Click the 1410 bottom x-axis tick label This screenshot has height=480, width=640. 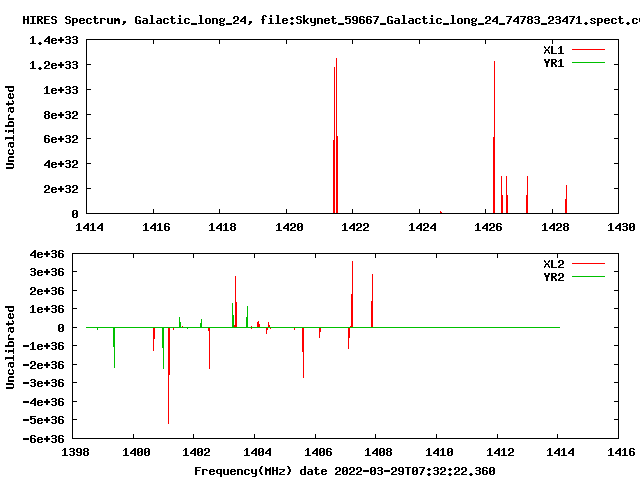439,452
